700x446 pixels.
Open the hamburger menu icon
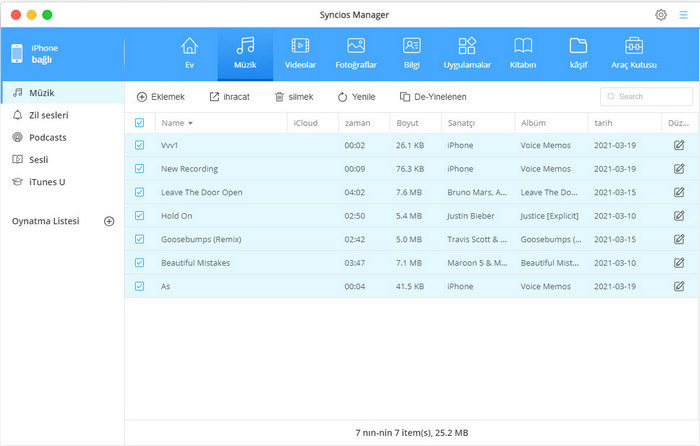(683, 15)
